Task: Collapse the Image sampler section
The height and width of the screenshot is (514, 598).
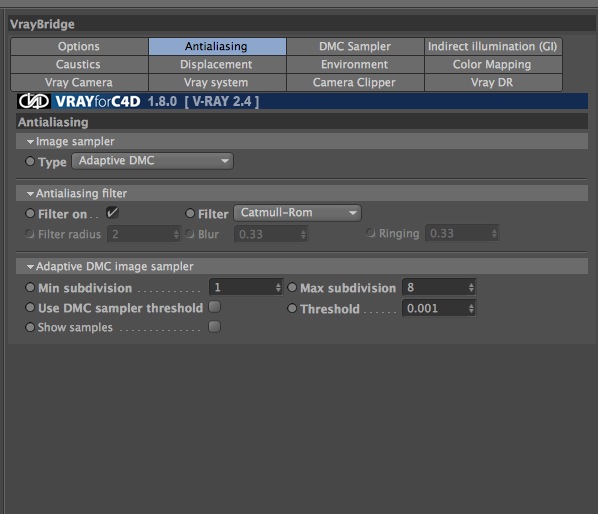Action: click(x=30, y=142)
